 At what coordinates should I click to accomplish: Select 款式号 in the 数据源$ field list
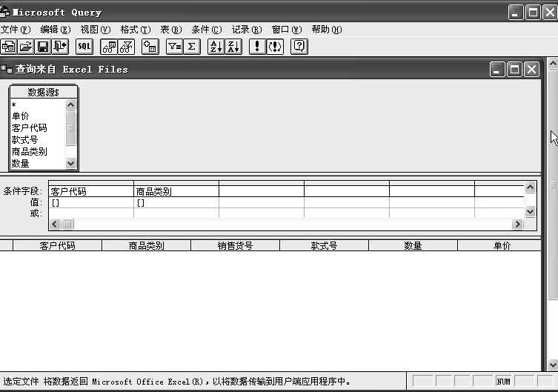(38, 140)
